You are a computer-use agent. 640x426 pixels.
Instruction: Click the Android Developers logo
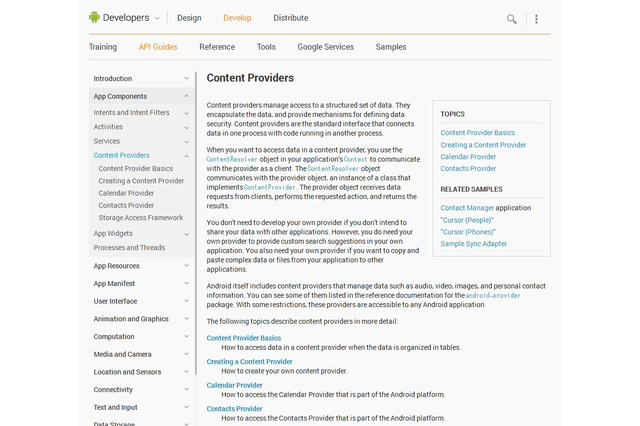tap(117, 17)
